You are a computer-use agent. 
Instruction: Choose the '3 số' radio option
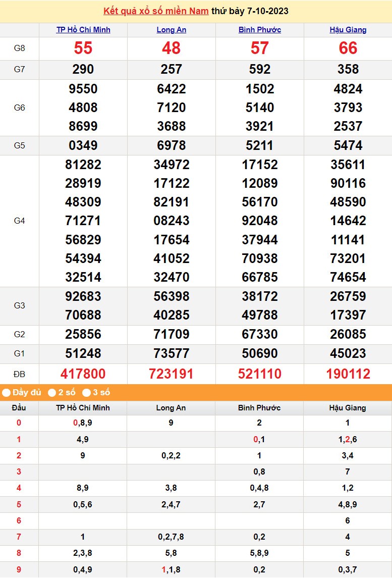(x=87, y=392)
